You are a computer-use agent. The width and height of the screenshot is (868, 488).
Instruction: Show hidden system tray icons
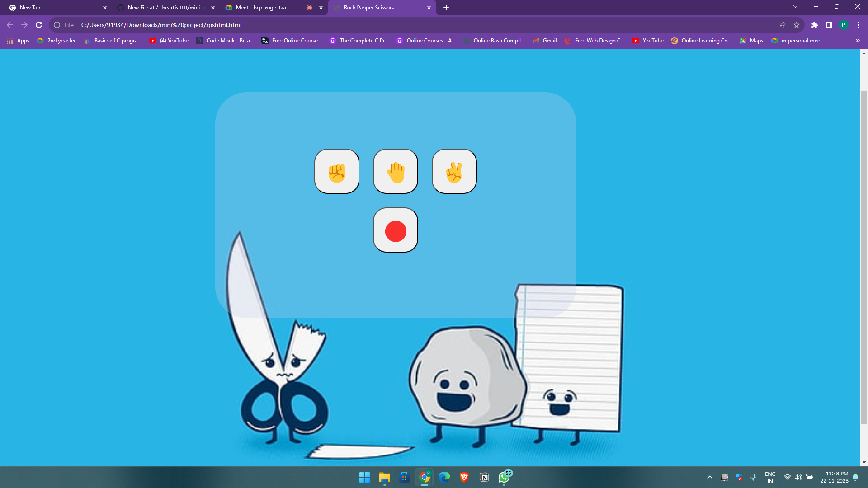click(x=710, y=477)
